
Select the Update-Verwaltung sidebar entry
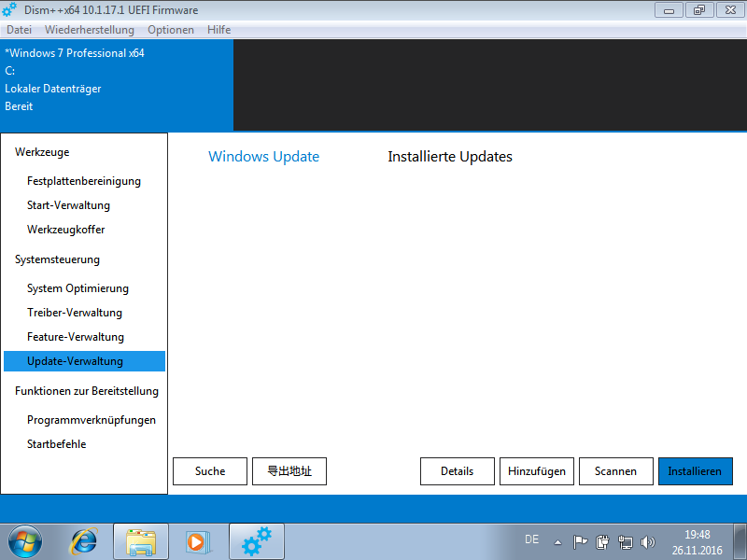[x=84, y=361]
